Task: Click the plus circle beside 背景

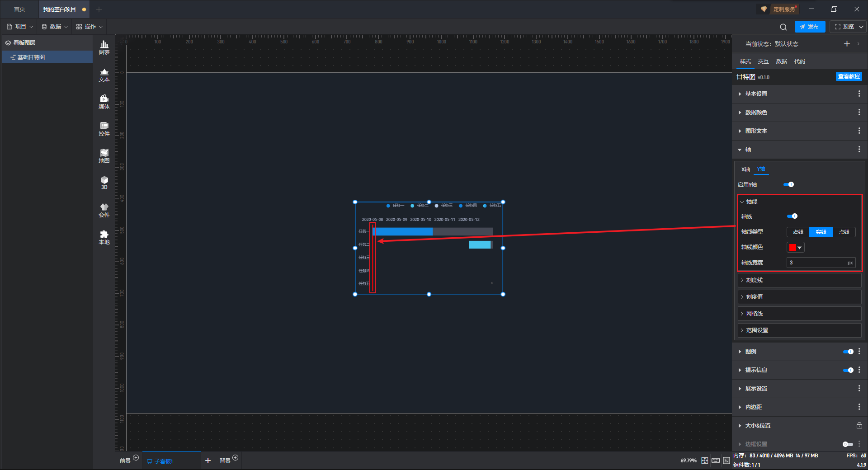Action: (x=235, y=458)
